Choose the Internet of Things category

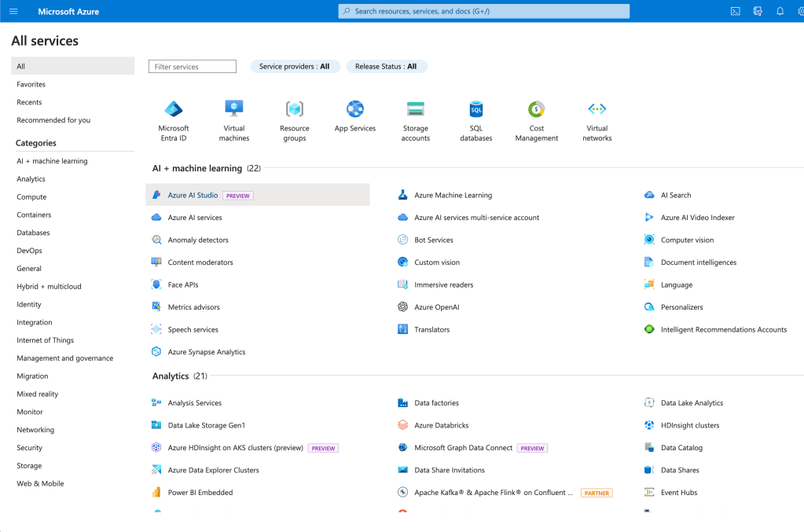coord(45,340)
